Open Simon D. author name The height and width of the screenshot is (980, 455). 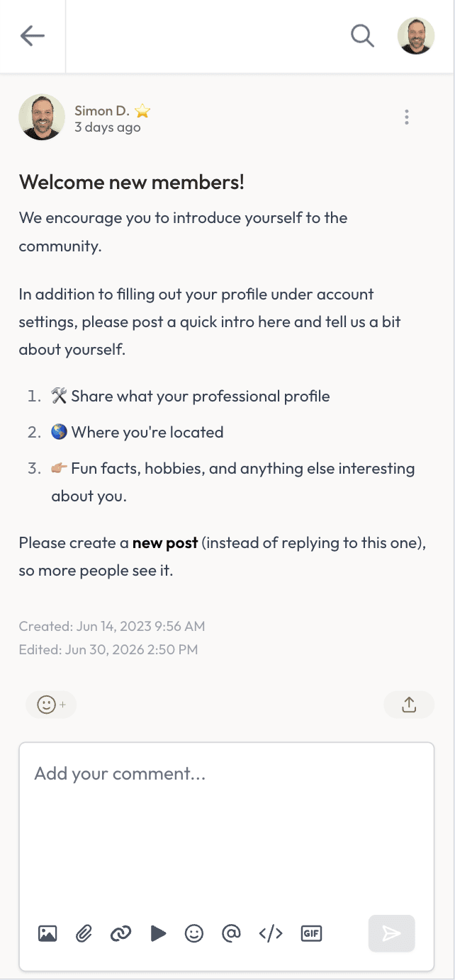click(102, 110)
